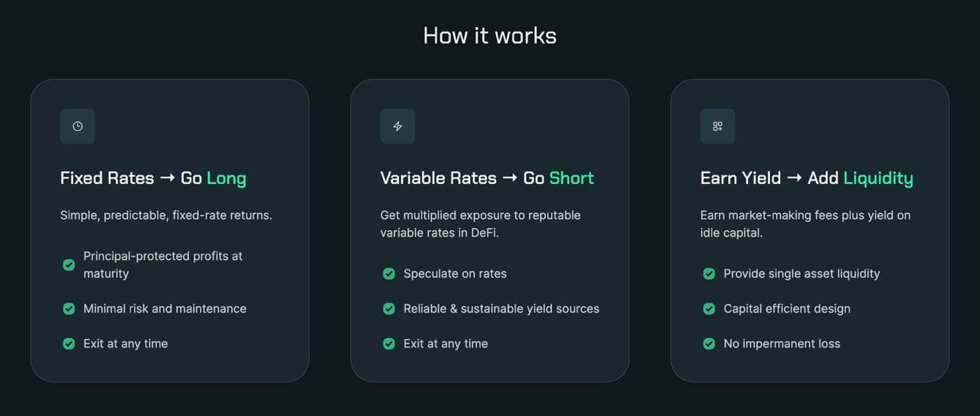Click the Simple, predictable, fixed-rate returns text

166,215
